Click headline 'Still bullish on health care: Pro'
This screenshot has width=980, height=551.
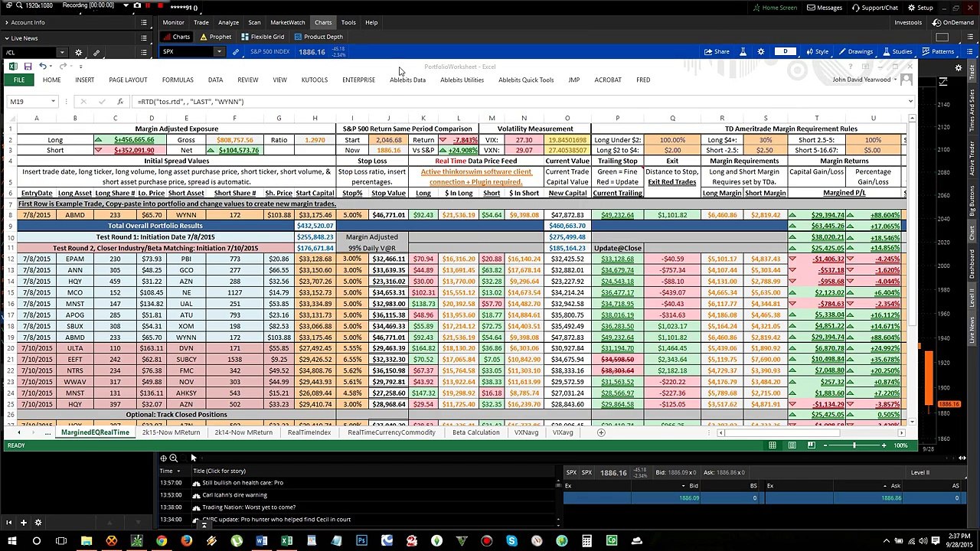coord(242,482)
